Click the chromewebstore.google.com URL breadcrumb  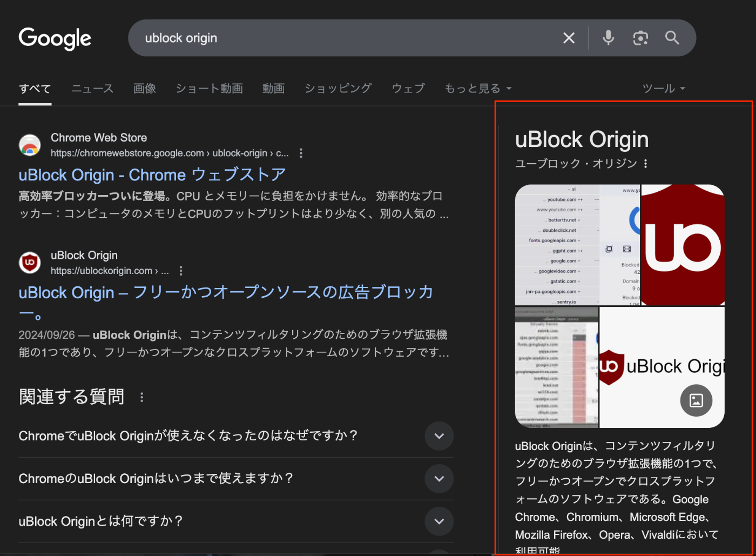tap(170, 153)
